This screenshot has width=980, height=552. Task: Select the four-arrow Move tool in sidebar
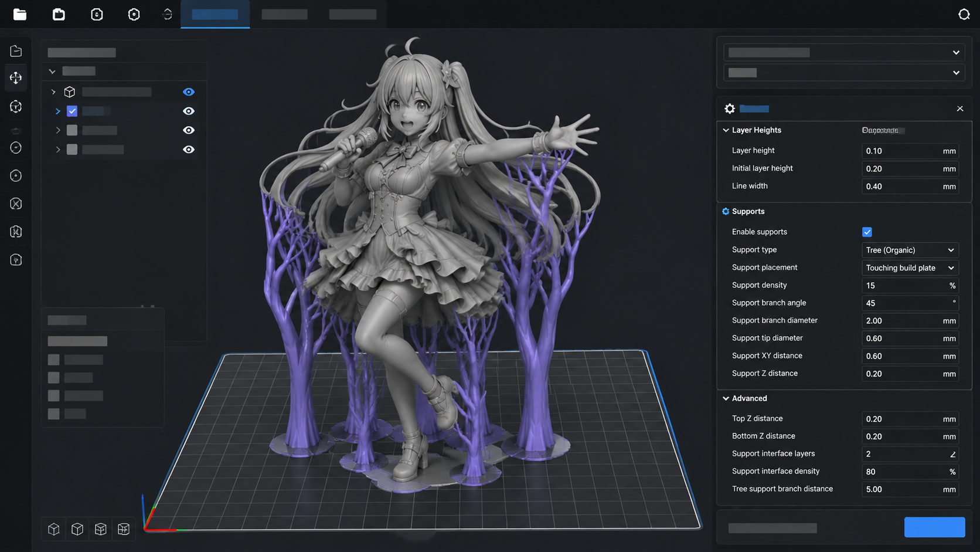[16, 77]
